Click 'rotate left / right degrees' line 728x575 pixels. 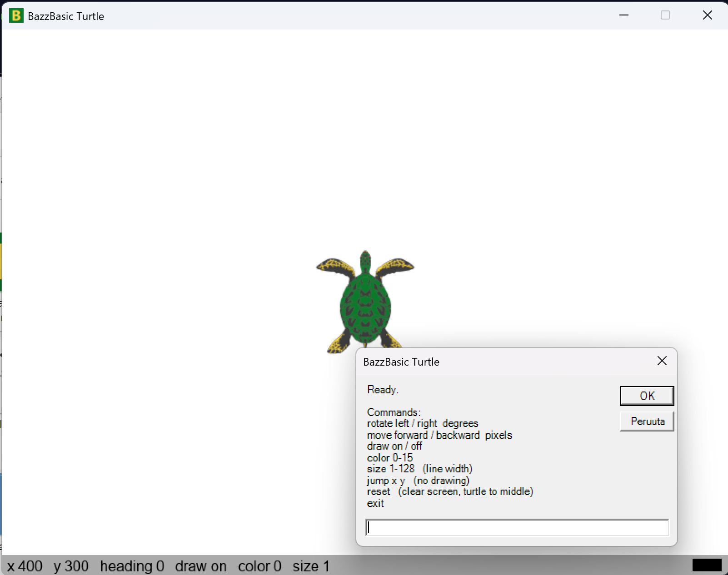coord(423,423)
